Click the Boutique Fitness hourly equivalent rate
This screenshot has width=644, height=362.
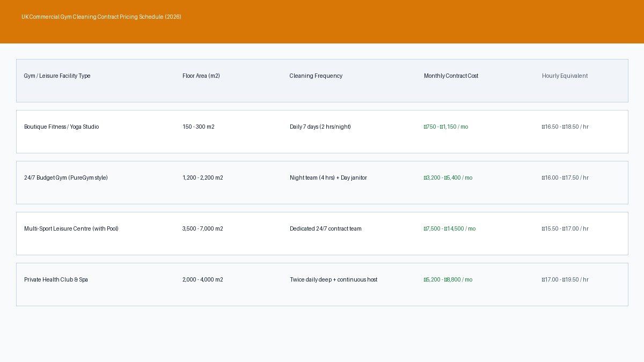point(565,127)
